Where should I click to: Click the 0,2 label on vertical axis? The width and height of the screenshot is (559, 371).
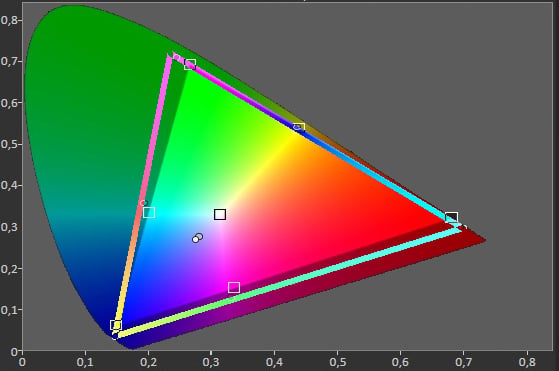point(9,268)
